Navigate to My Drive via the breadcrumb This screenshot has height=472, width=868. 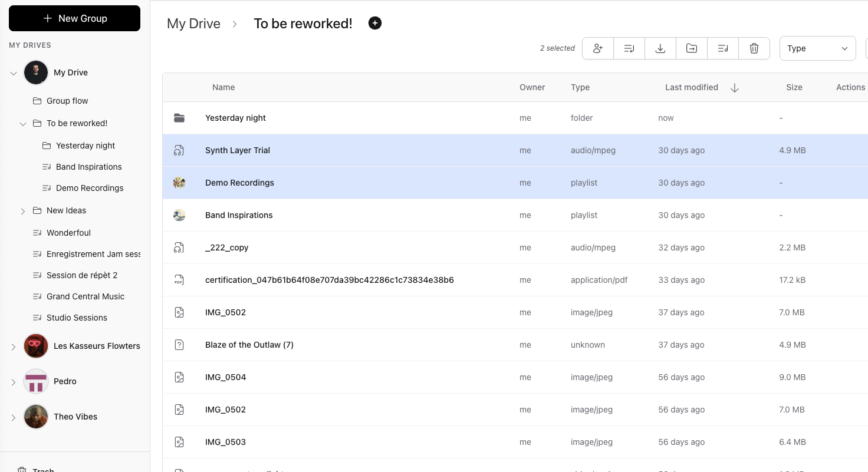pos(193,24)
